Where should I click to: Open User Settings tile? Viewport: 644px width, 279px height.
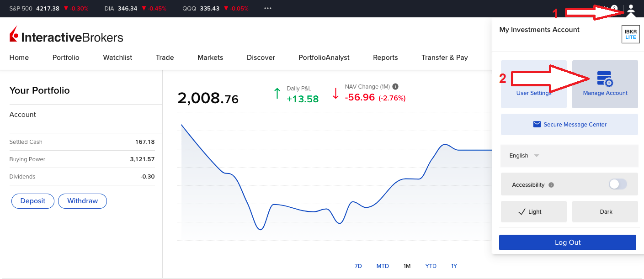tap(533, 84)
